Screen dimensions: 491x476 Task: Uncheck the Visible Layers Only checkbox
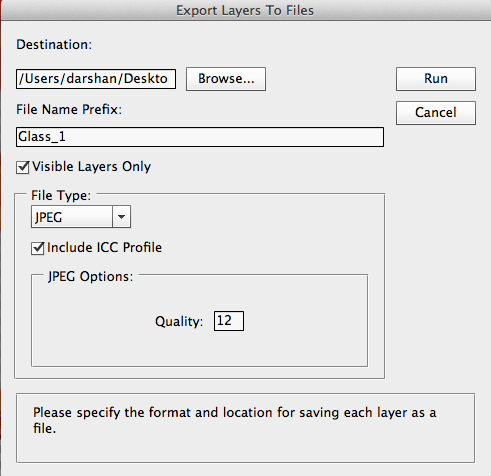[23, 167]
